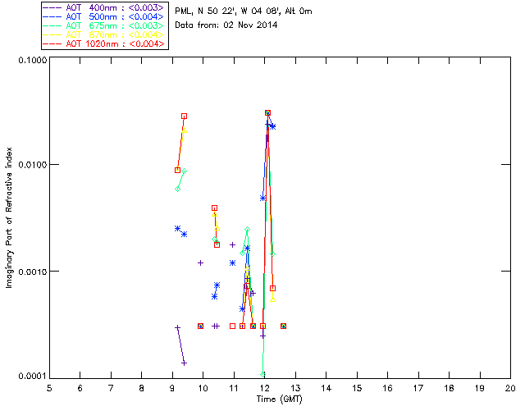Click the x-axis tick label 12
This screenshot has height=420, width=525.
click(264, 388)
